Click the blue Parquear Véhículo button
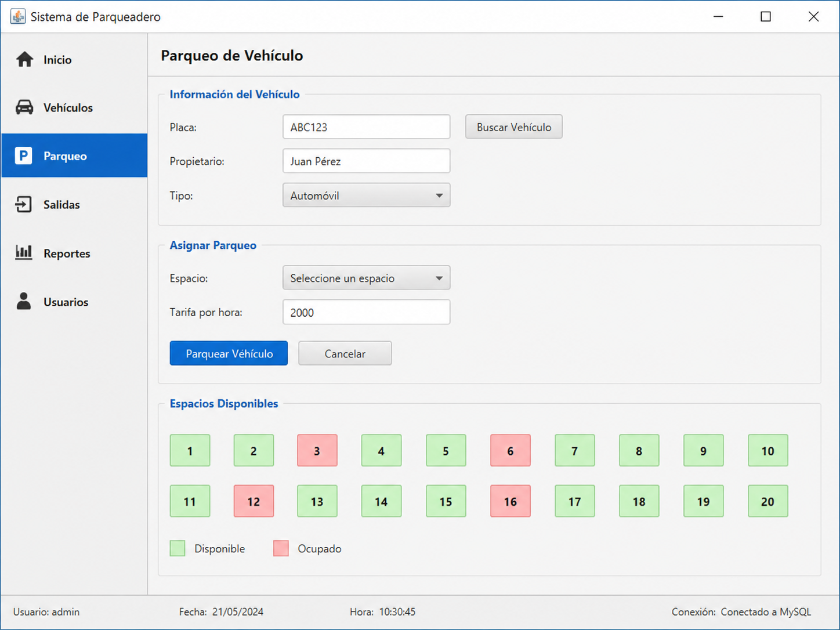The width and height of the screenshot is (840, 630). coord(229,353)
